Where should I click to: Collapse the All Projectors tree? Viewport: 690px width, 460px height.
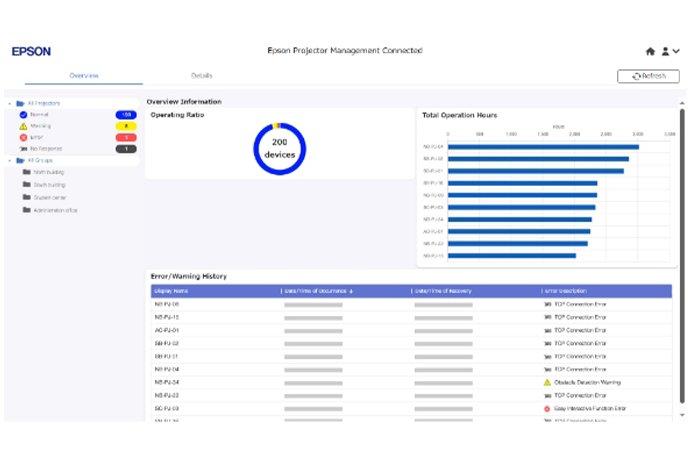[9, 103]
